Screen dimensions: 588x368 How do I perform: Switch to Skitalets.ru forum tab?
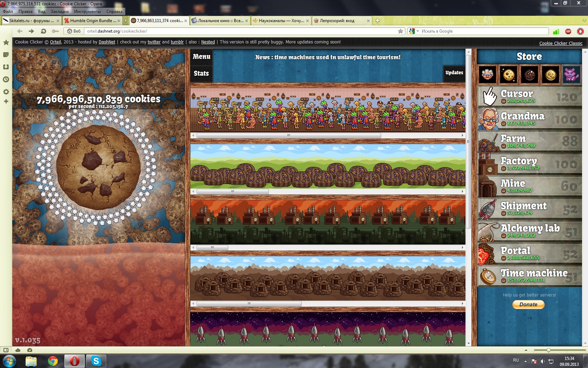31,21
